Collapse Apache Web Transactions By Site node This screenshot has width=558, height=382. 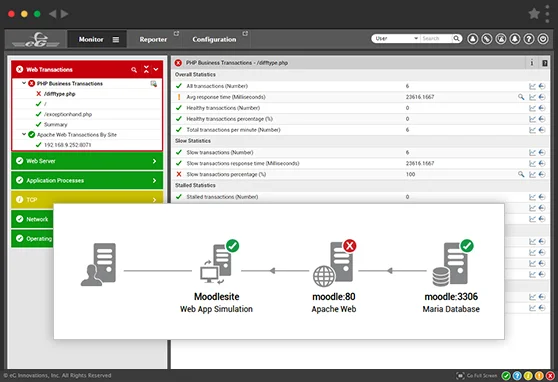tap(23, 135)
